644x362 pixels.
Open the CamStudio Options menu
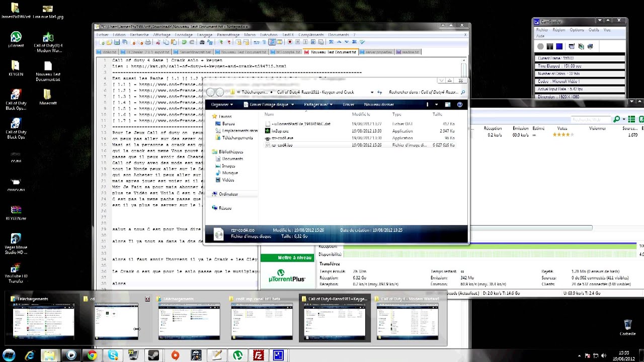click(577, 30)
